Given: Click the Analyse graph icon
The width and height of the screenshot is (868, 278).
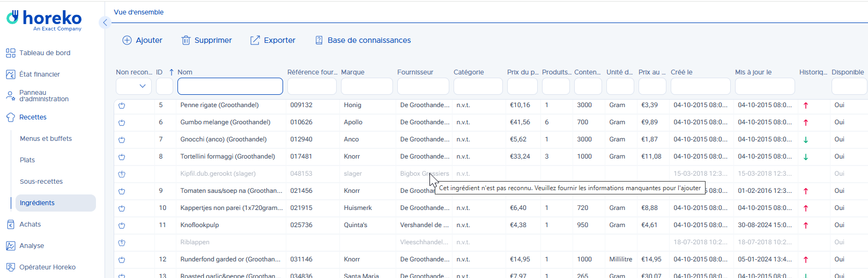Looking at the screenshot, I should [x=11, y=246].
